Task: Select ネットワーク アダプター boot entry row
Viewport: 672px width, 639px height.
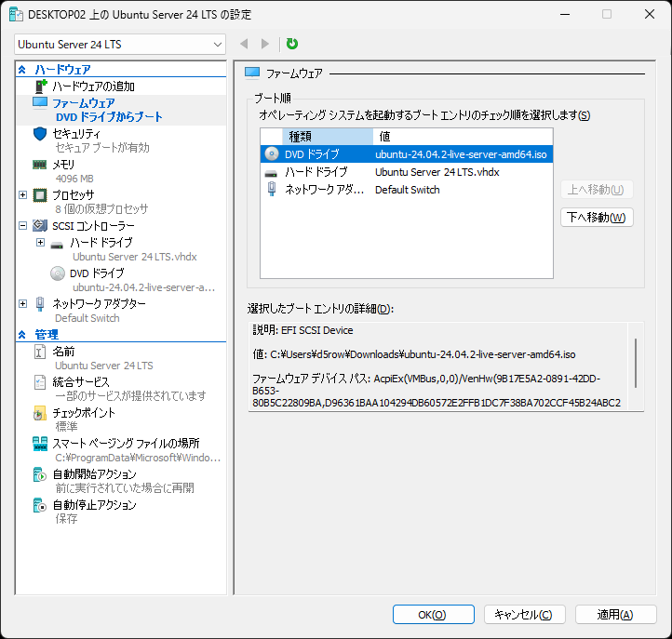Action: pyautogui.click(x=407, y=190)
